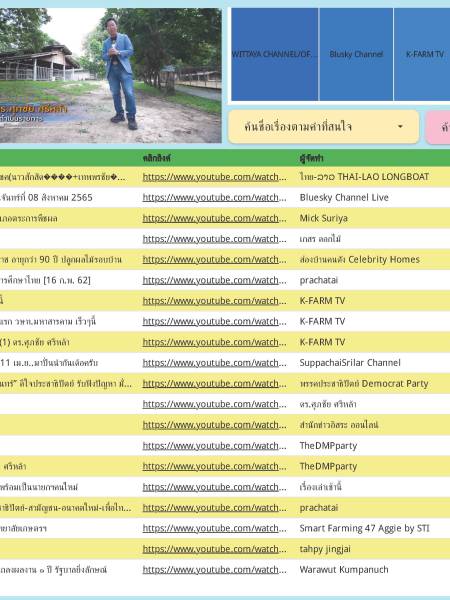Select the K-FARM TV tile
Screen dimensions: 450x600
[x=422, y=54]
